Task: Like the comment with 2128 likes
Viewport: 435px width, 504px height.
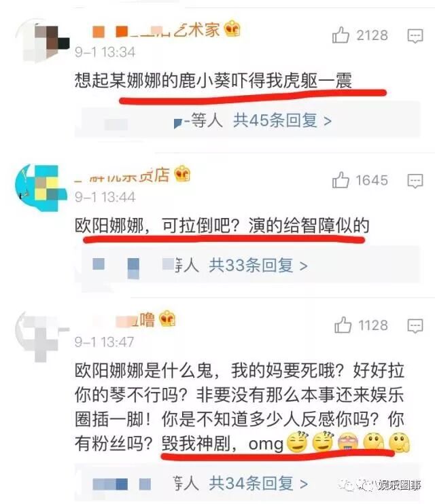Action: pyautogui.click(x=341, y=35)
